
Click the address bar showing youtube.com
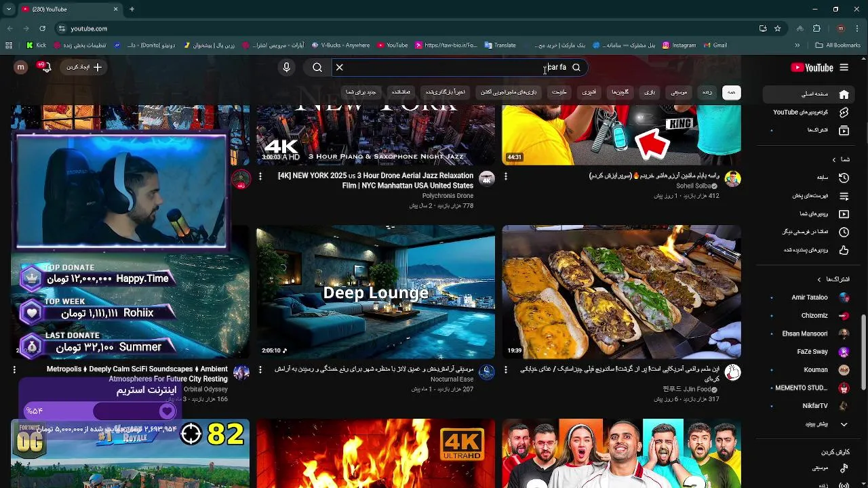tap(407, 28)
